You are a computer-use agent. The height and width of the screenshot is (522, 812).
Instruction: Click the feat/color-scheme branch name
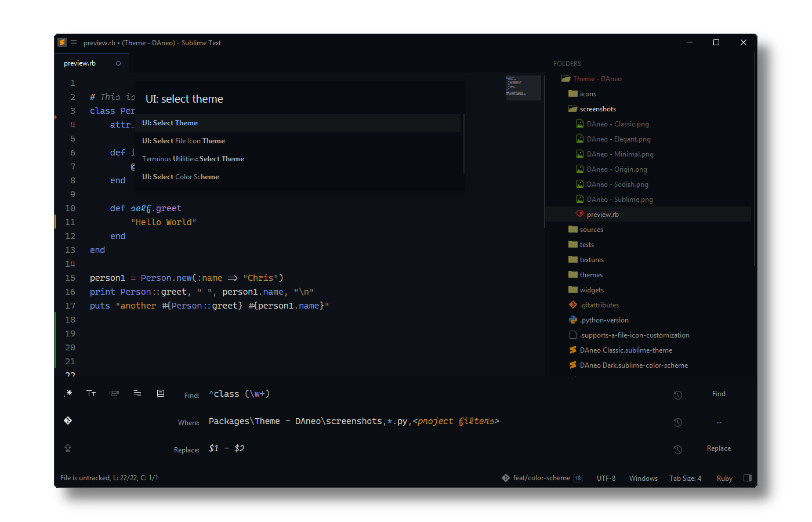tap(541, 478)
